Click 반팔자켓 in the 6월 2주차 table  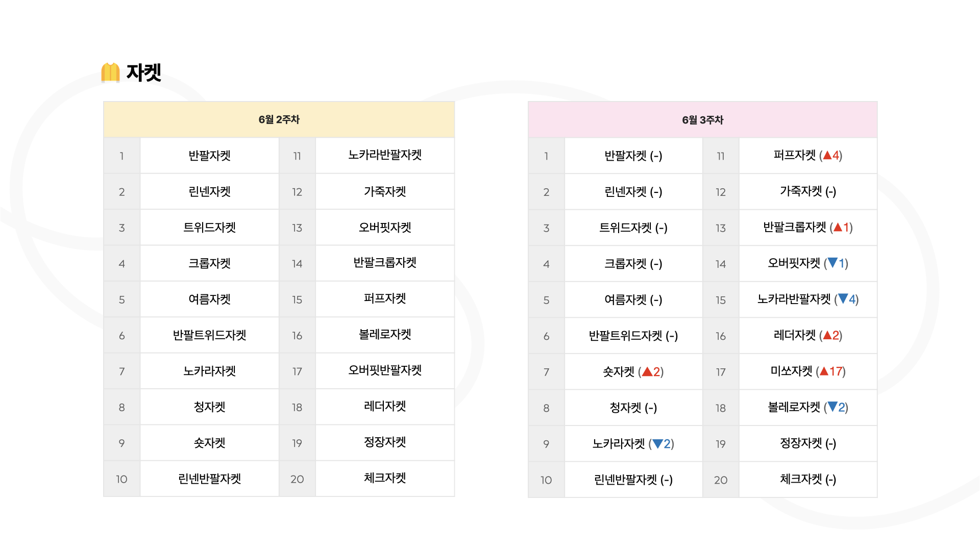tap(210, 156)
